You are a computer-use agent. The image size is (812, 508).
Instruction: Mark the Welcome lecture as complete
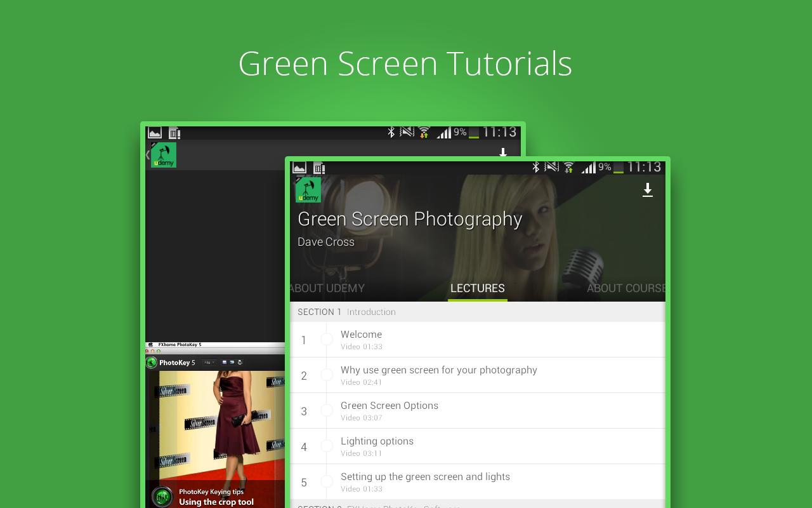click(x=327, y=339)
